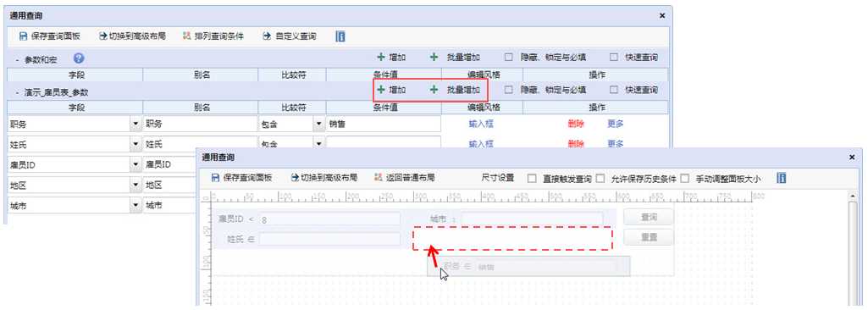Open 尺寸设置 in front window

point(498,178)
